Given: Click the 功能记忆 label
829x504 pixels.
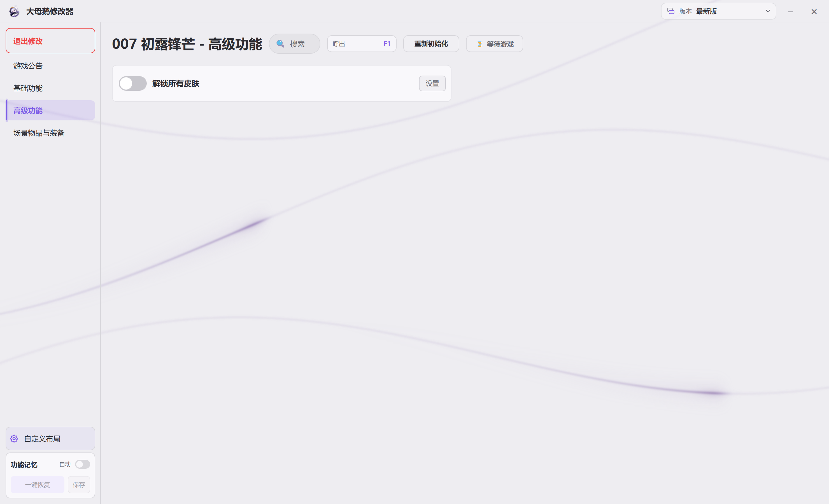Looking at the screenshot, I should [24, 465].
